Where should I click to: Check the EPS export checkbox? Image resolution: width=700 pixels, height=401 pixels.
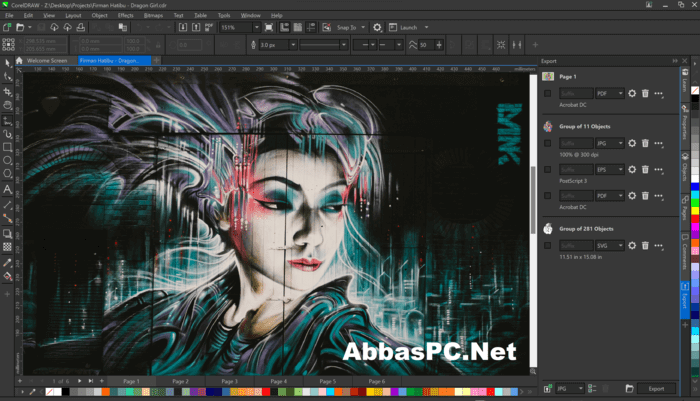click(547, 170)
